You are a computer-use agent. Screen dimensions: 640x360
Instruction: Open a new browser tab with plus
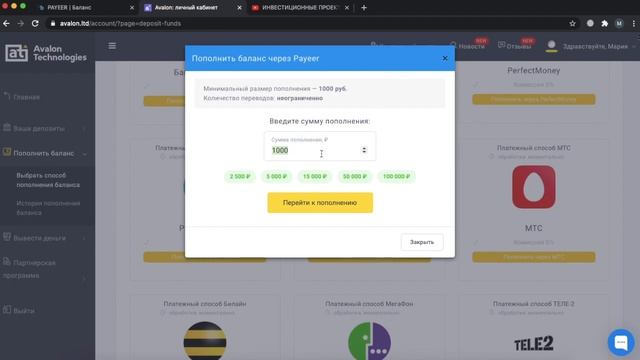pyautogui.click(x=364, y=7)
